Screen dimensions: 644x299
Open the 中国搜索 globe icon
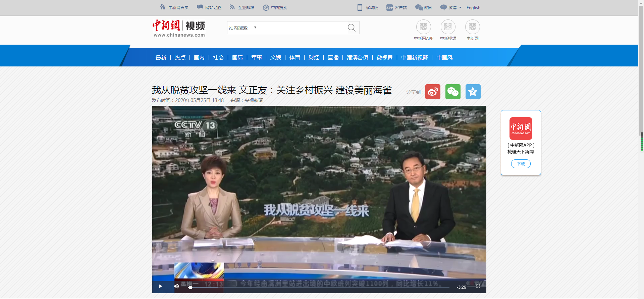266,7
